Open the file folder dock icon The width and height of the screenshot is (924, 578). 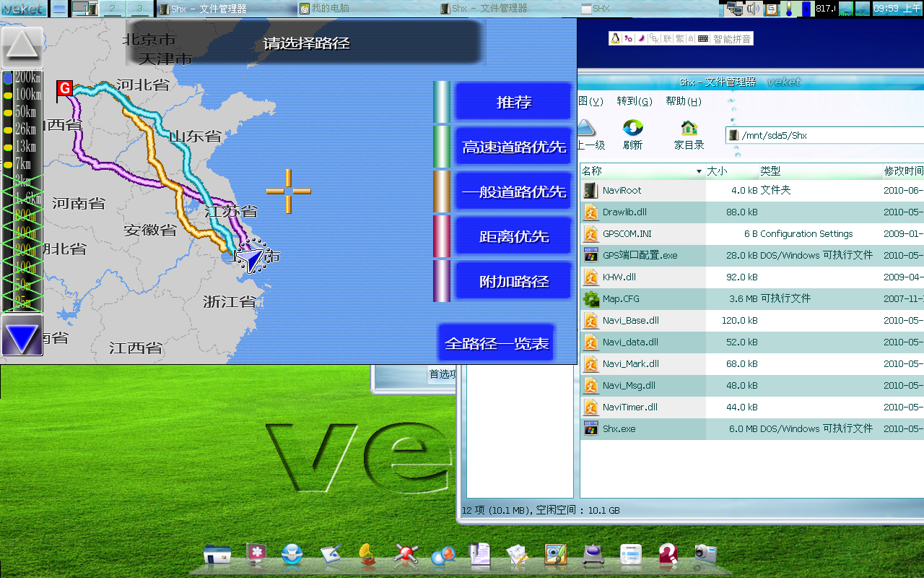(x=217, y=554)
